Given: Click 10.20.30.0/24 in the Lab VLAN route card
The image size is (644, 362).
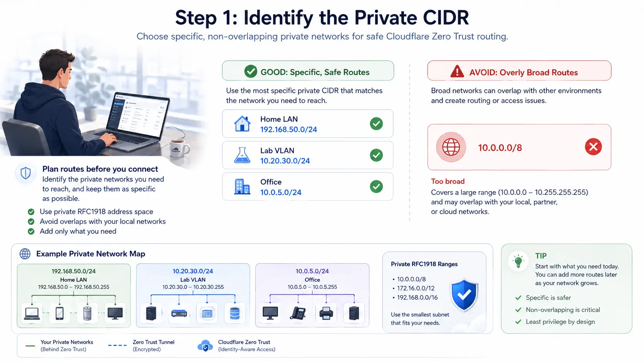Looking at the screenshot, I should coord(285,161).
